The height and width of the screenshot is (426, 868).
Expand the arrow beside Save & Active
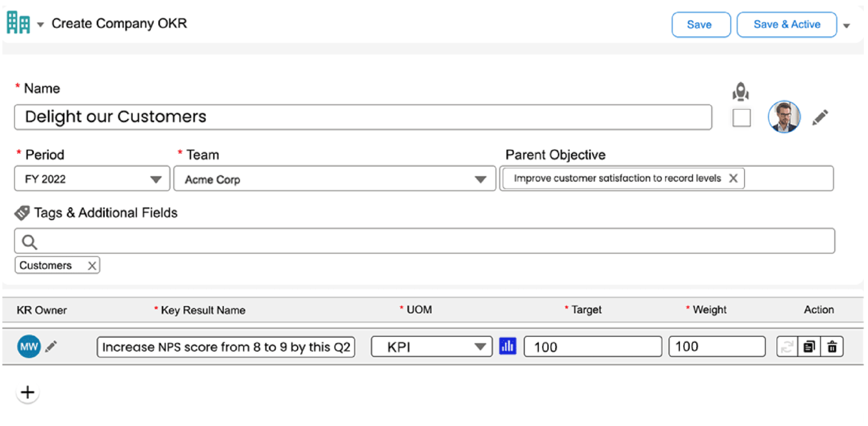pyautogui.click(x=846, y=25)
